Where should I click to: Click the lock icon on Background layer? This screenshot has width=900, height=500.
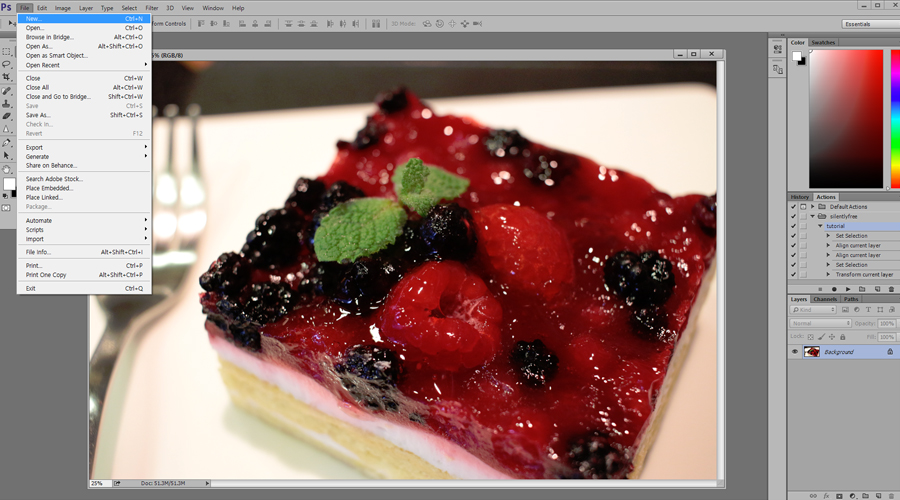click(890, 352)
